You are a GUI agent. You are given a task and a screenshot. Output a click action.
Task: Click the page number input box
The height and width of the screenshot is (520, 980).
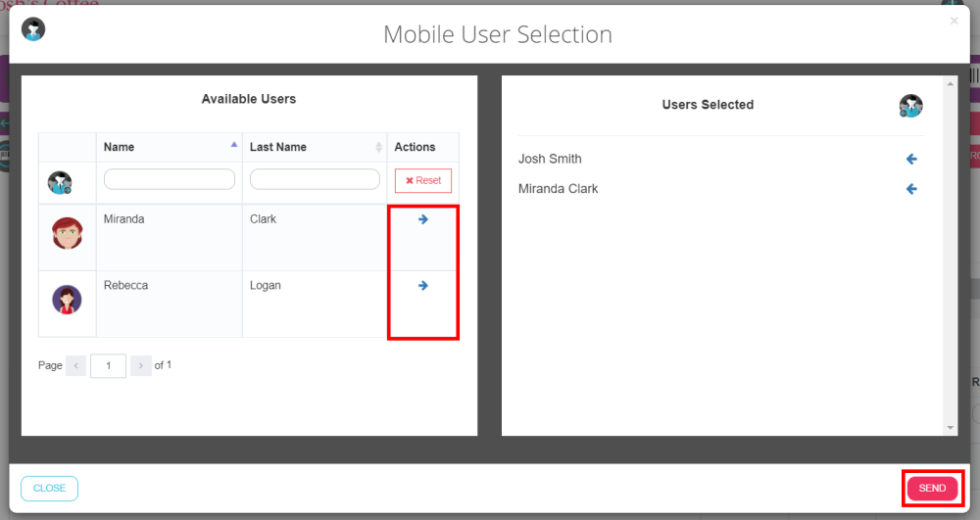point(109,366)
